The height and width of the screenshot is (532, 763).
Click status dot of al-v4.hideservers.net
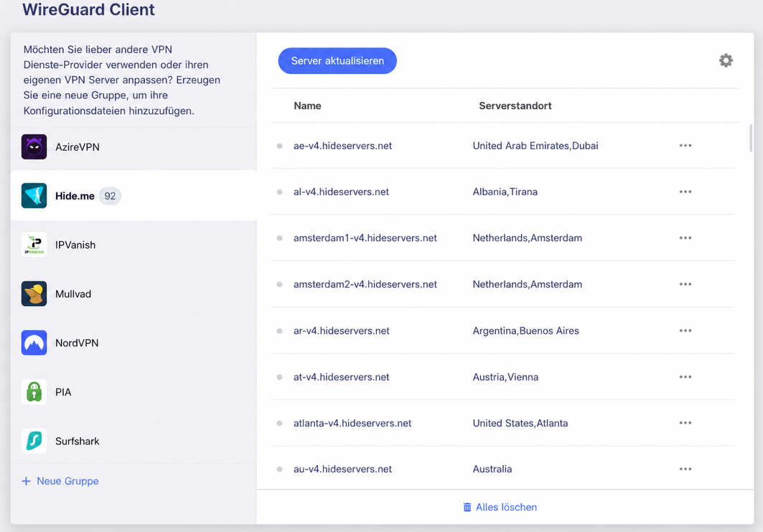[280, 192]
